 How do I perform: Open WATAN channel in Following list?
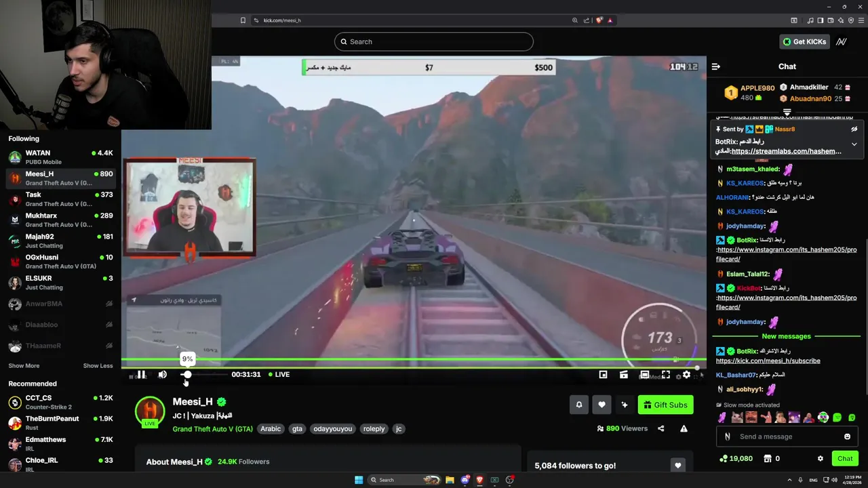[60, 157]
